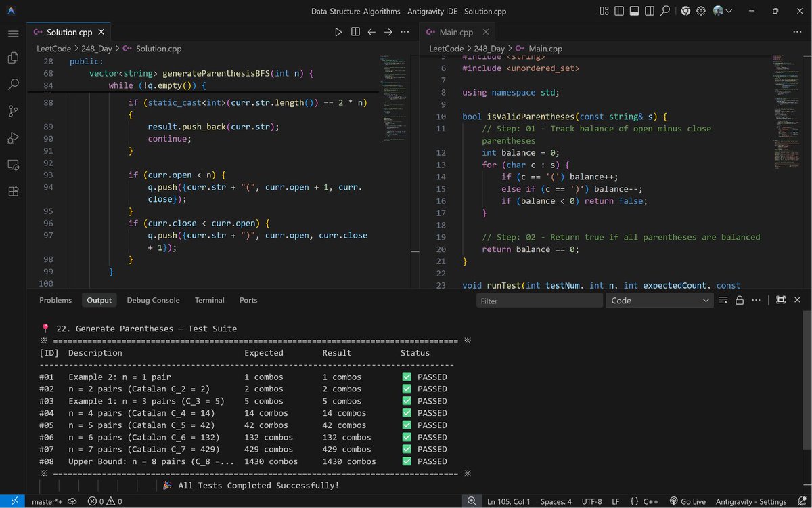Switch to the Main.cpp editor tab
Viewport: 812px width, 508px height.
(x=456, y=32)
